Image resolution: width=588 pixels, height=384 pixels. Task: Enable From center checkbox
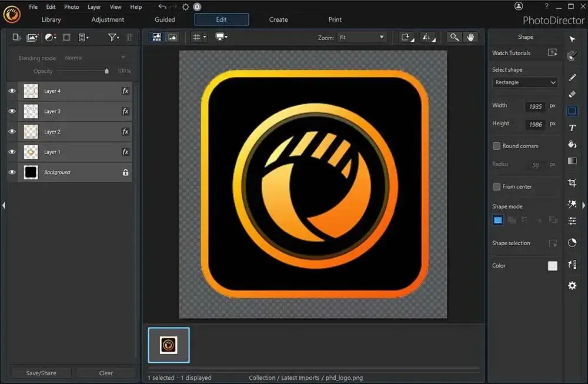pos(496,186)
